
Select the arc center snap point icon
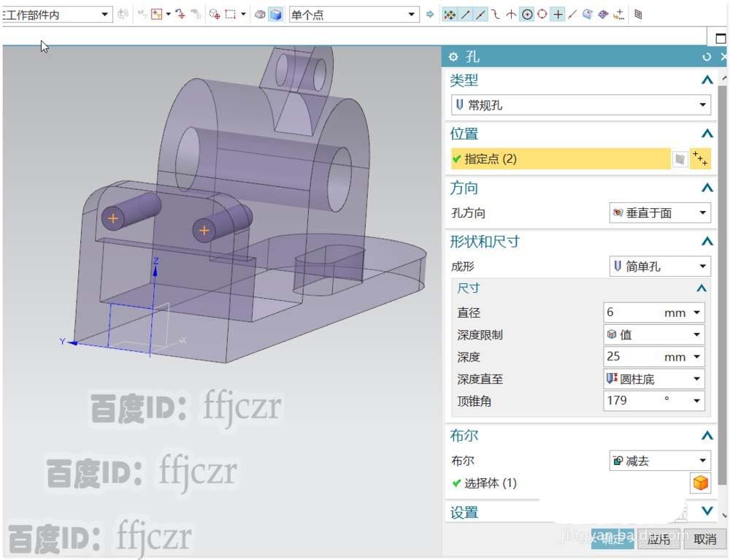pos(526,14)
